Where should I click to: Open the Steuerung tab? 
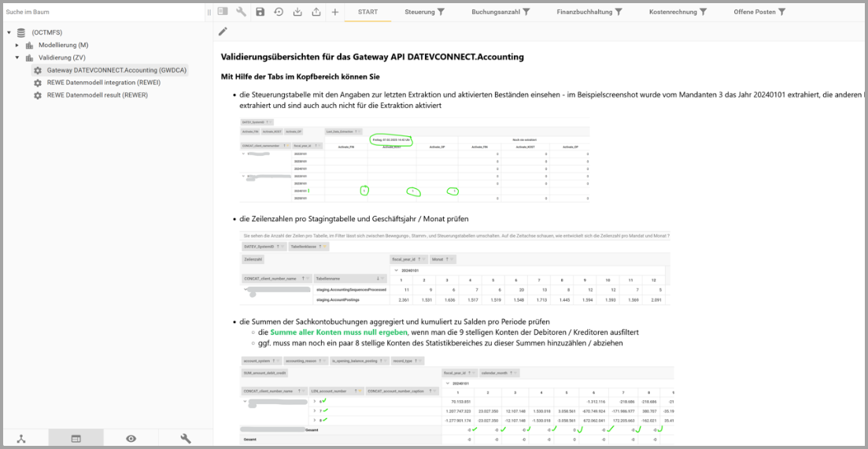click(x=425, y=12)
